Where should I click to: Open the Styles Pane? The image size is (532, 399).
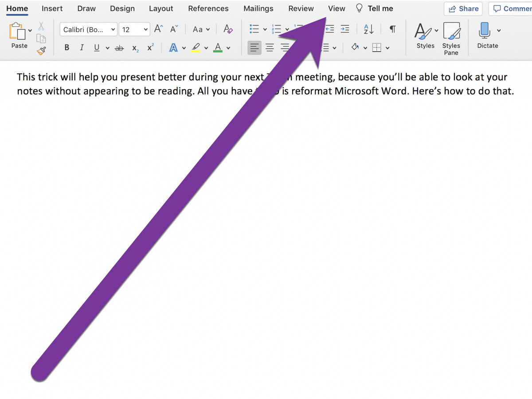coord(451,39)
